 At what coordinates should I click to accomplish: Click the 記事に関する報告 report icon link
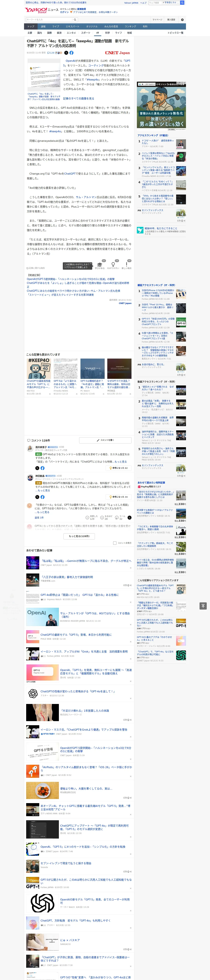point(35,268)
